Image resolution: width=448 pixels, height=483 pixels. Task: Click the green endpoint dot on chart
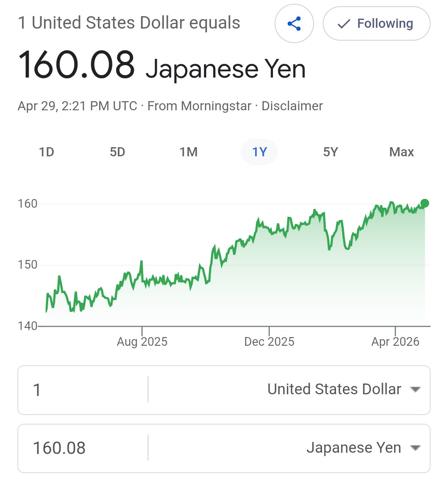[x=424, y=203]
